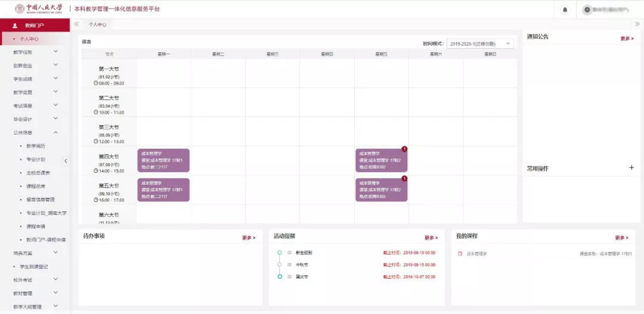Click the right double-arrow icon on tab bar

[637, 24]
